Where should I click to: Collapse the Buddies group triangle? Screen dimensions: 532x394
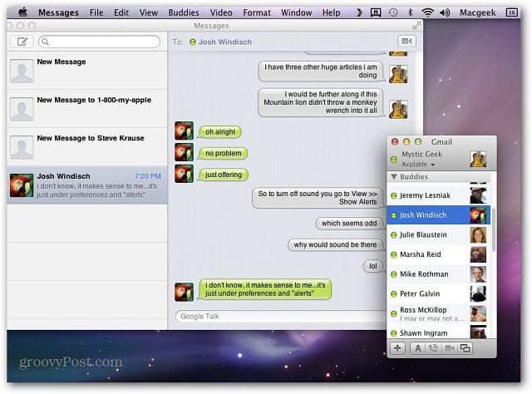pyautogui.click(x=394, y=177)
